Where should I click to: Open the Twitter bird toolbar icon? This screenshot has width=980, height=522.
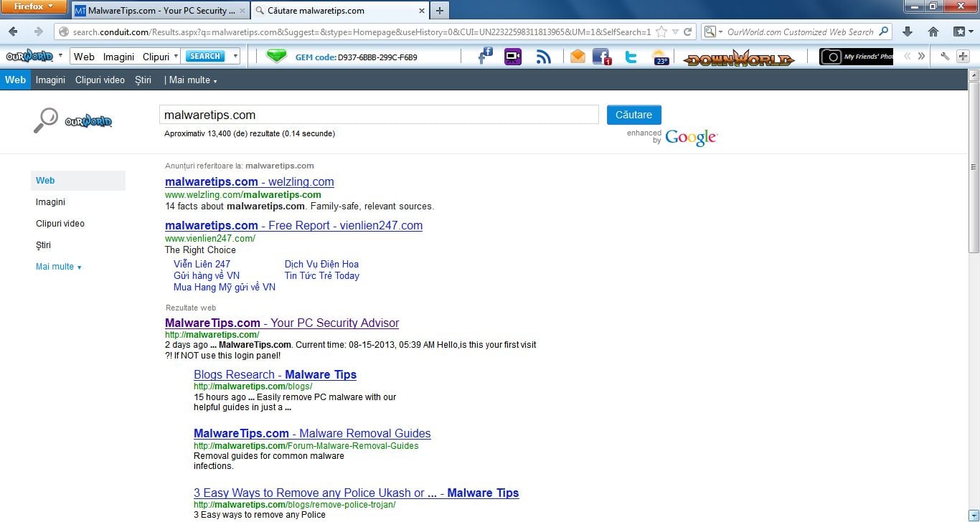click(x=631, y=57)
